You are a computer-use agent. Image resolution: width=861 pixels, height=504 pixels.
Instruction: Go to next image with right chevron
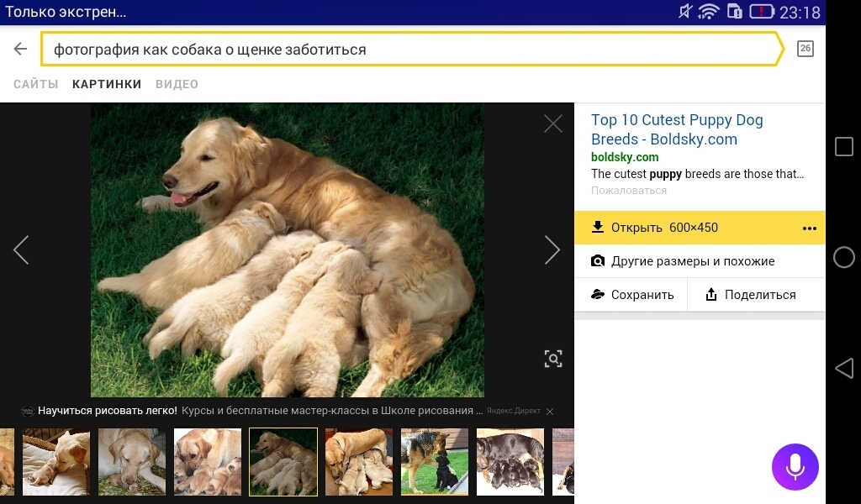(552, 249)
